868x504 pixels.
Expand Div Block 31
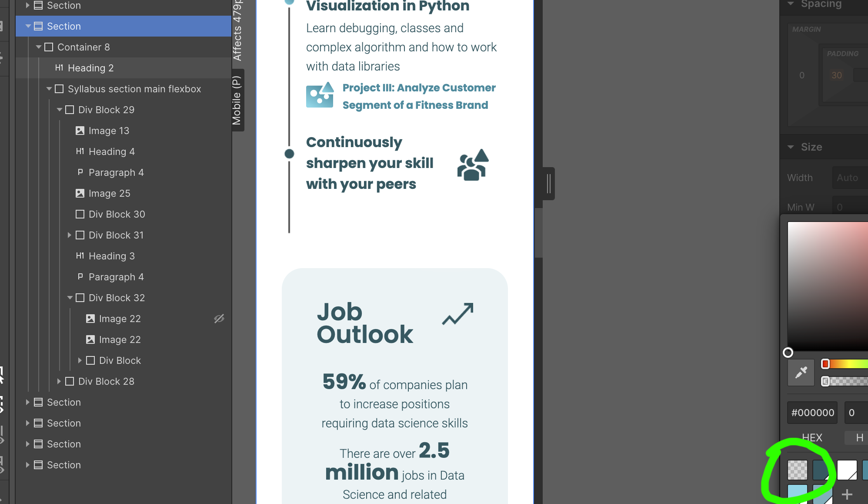(69, 235)
